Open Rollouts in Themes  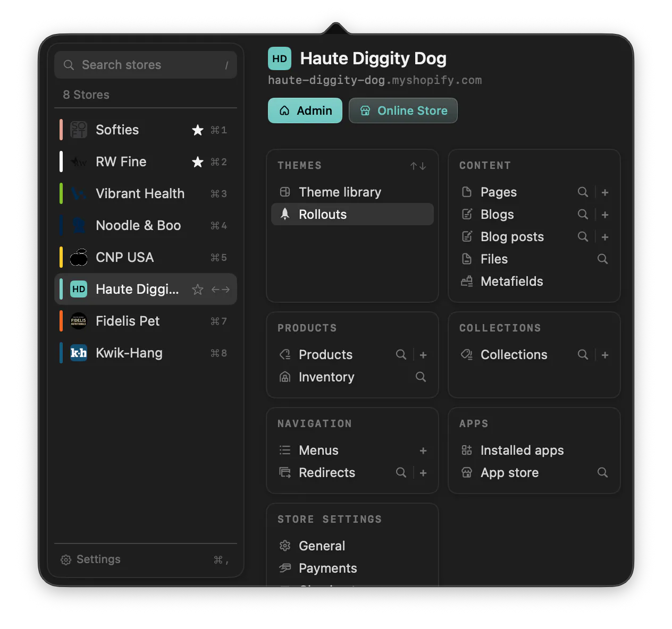352,214
